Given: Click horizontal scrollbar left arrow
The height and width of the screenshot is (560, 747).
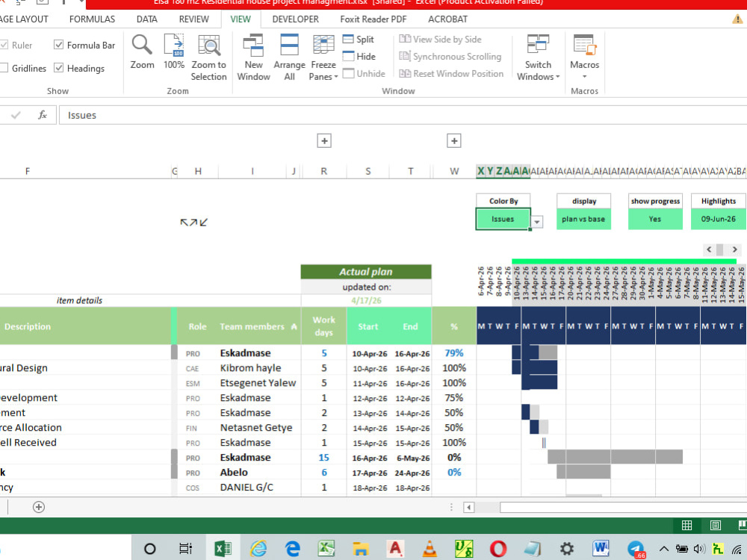Looking at the screenshot, I should click(469, 507).
